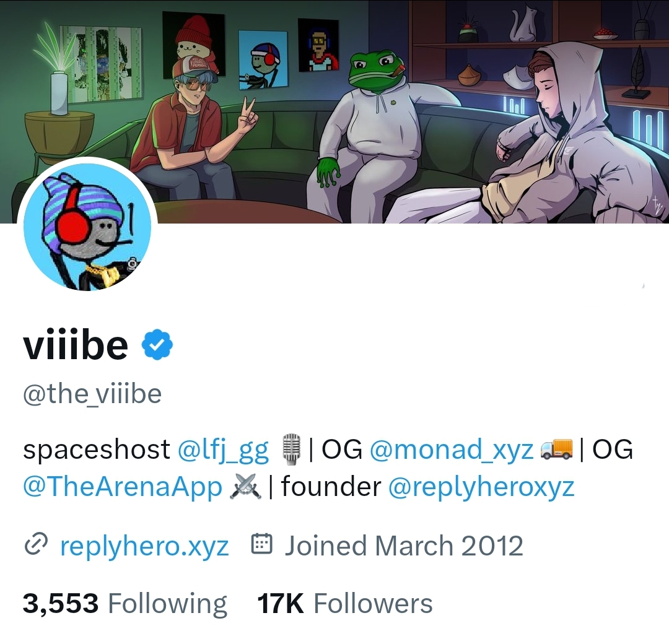
Task: View the 17K Followers list
Action: (345, 603)
